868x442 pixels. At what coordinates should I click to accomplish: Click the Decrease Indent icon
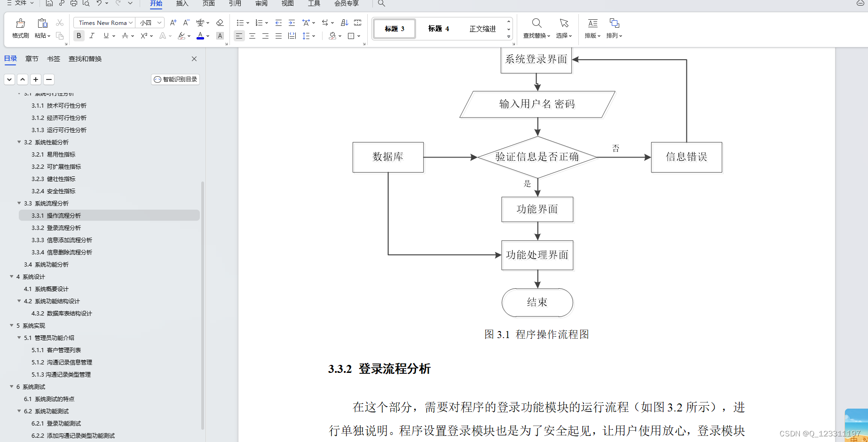click(278, 23)
